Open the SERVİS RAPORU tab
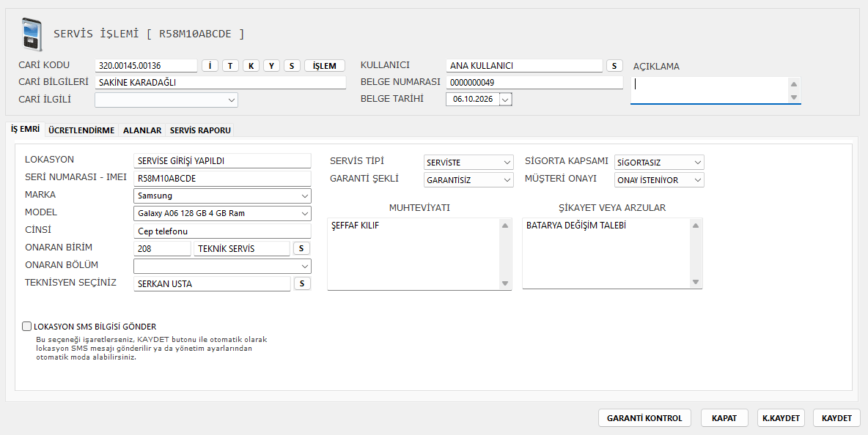The width and height of the screenshot is (868, 435). tap(200, 130)
